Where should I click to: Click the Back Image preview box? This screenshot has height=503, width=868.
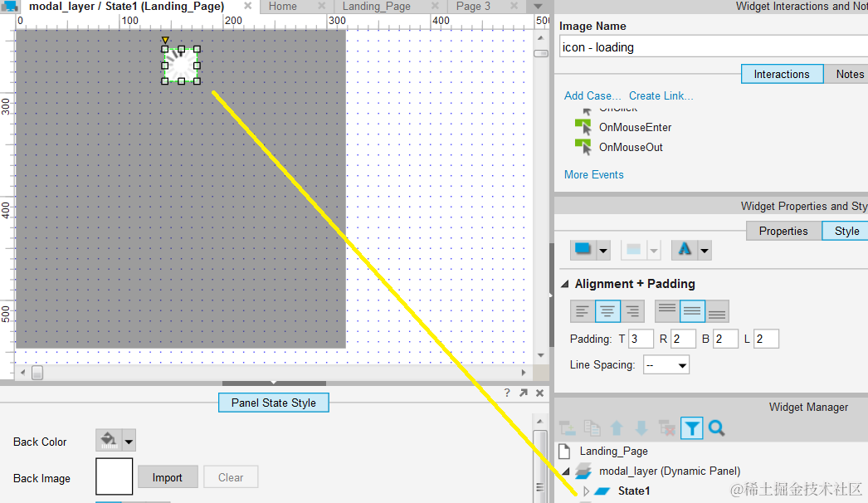point(114,476)
